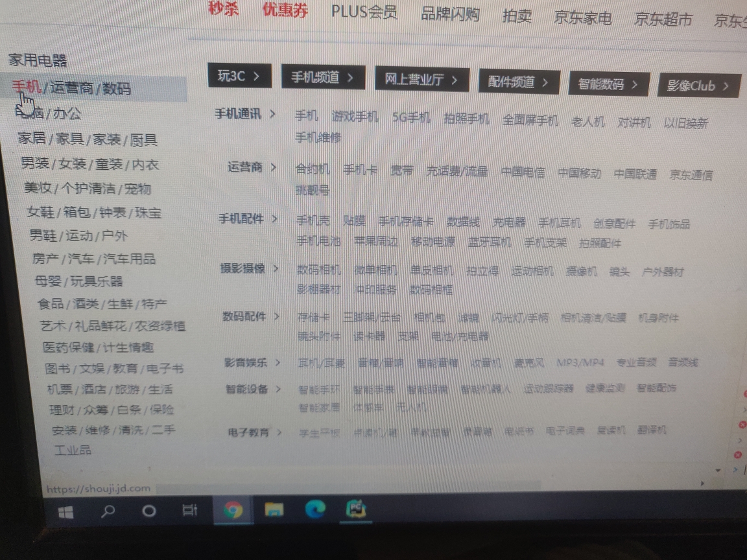
Task: Open the 网上营业厅 channel button
Action: click(x=422, y=80)
